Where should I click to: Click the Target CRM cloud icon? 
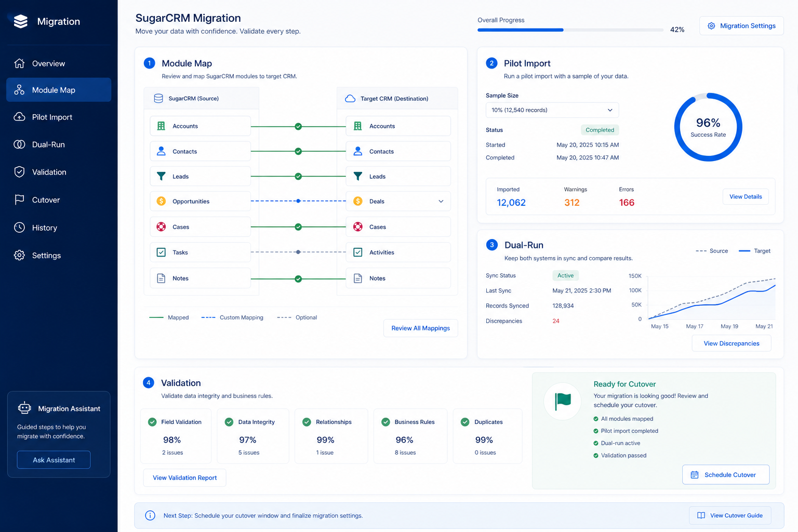[x=350, y=98]
